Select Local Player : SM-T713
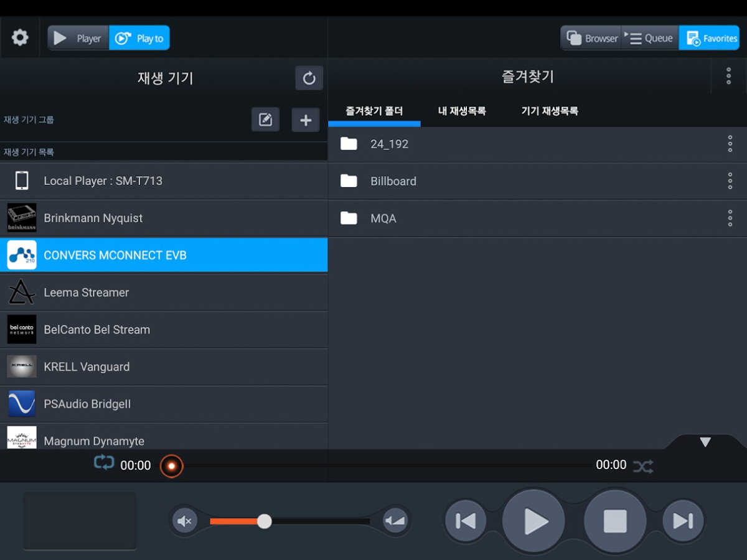The image size is (747, 560). pyautogui.click(x=164, y=181)
